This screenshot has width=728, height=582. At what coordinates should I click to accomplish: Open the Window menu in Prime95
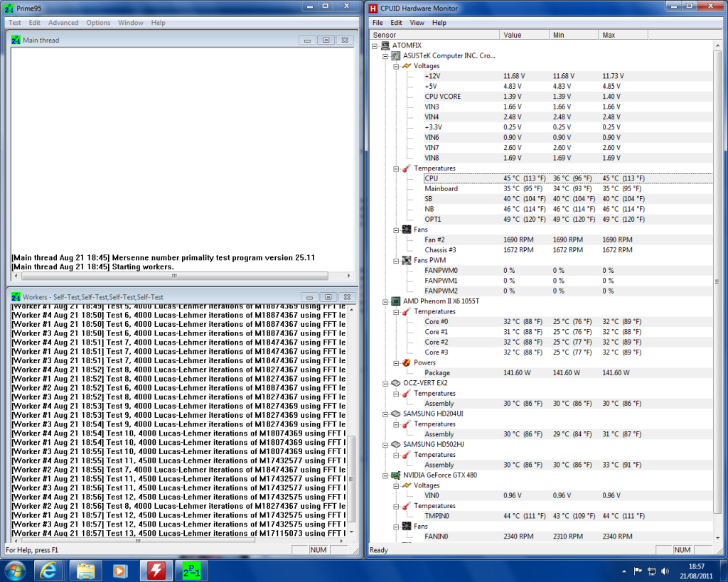pos(131,23)
